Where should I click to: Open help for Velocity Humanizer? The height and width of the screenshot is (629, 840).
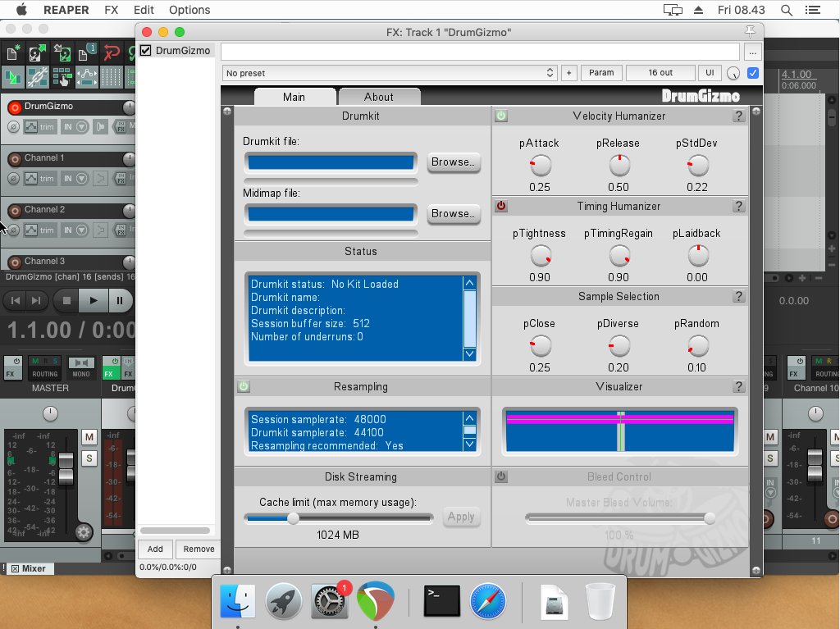click(x=739, y=116)
